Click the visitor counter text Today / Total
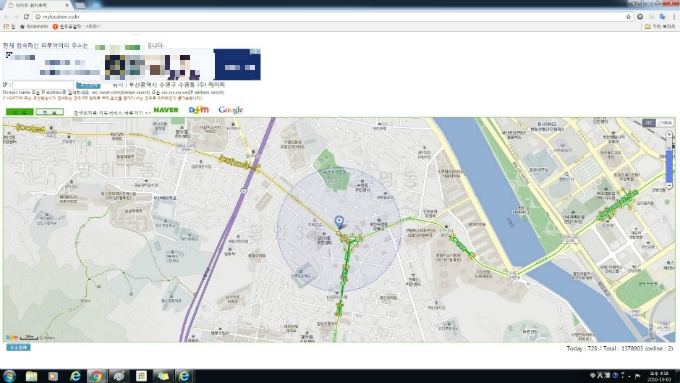This screenshot has height=383, width=680. [x=620, y=348]
